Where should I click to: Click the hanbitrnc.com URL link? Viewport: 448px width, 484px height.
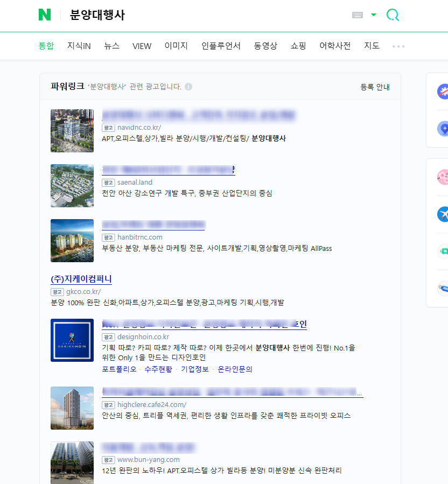(x=140, y=237)
